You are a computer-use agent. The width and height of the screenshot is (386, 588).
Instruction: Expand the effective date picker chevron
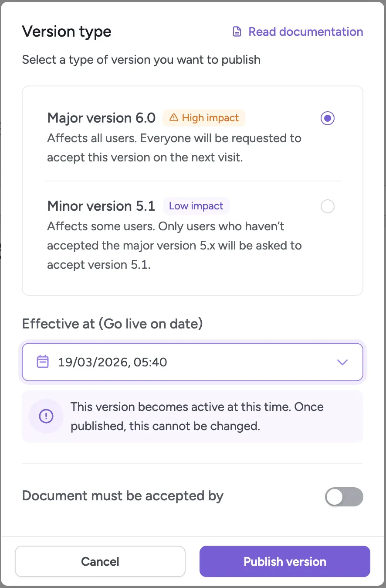(x=342, y=362)
